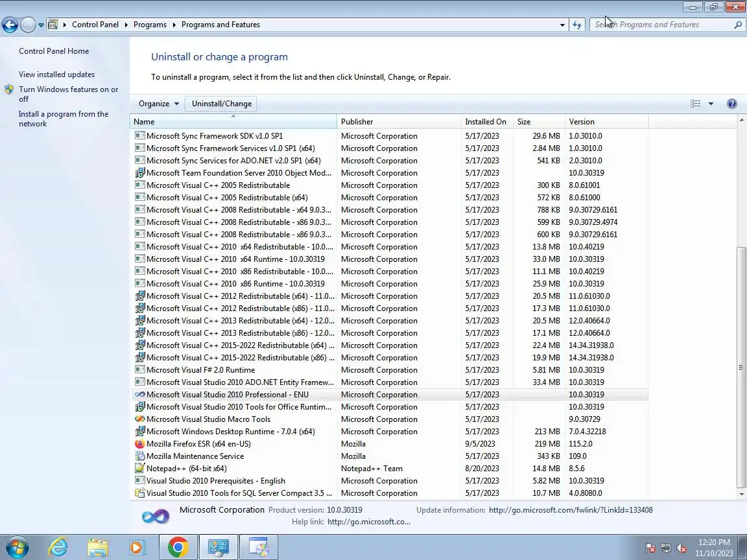Click Microsoft Windows Desktop Runtime icon
The height and width of the screenshot is (560, 747).
139,432
